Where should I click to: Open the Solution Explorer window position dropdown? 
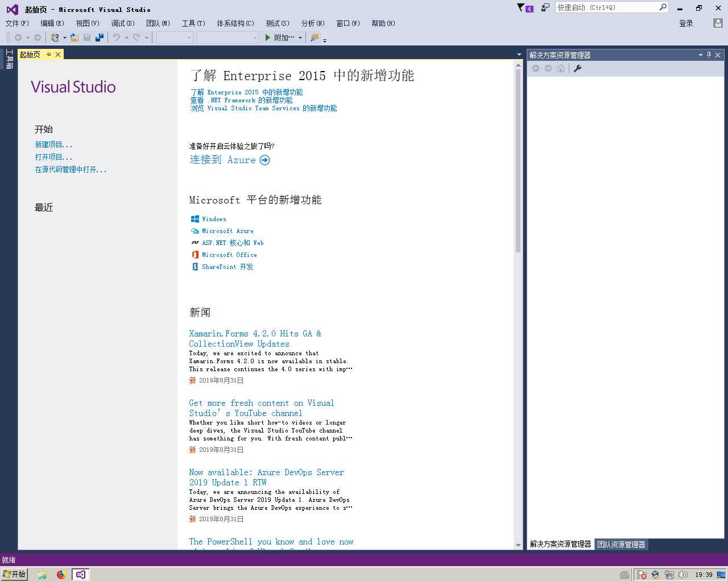point(700,55)
